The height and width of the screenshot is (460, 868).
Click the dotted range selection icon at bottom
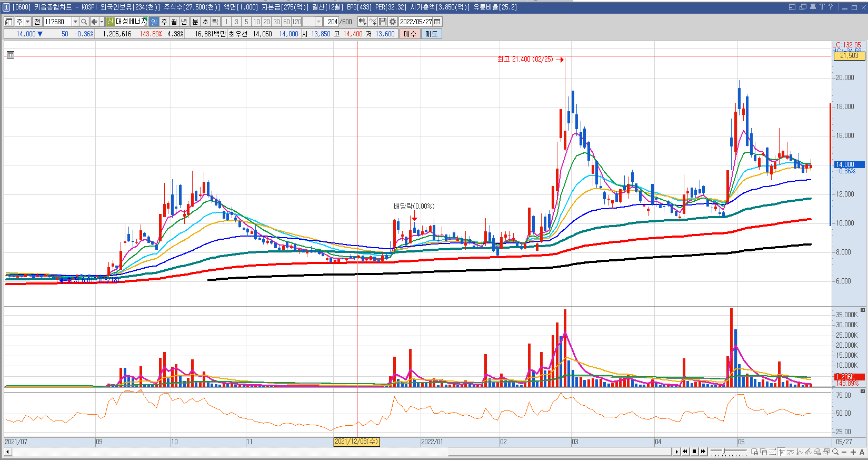click(x=772, y=452)
